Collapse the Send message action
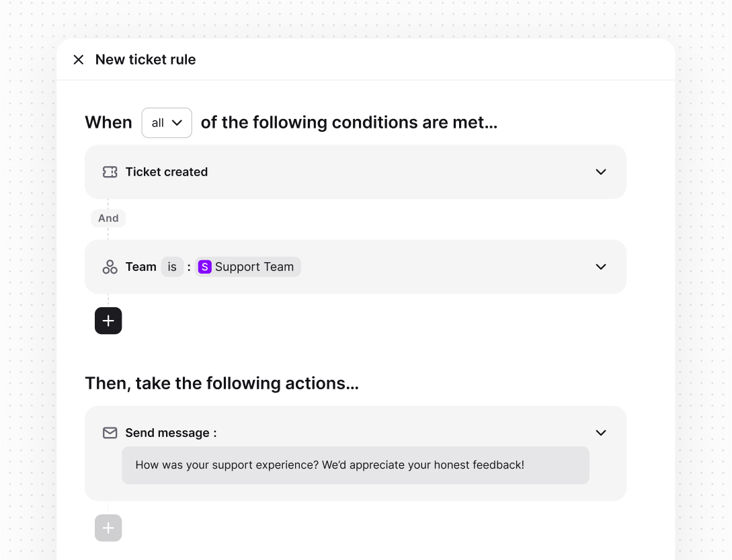The width and height of the screenshot is (732, 560). [x=600, y=432]
